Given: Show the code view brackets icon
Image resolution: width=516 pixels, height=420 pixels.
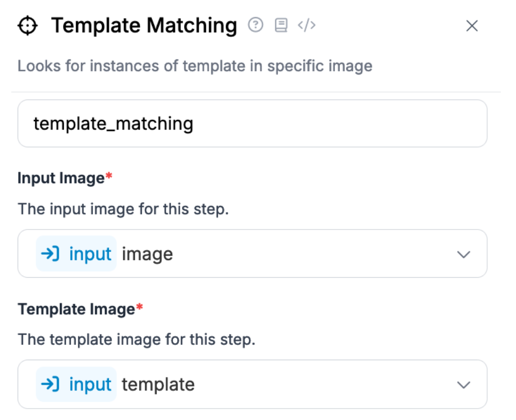Looking at the screenshot, I should (x=307, y=25).
